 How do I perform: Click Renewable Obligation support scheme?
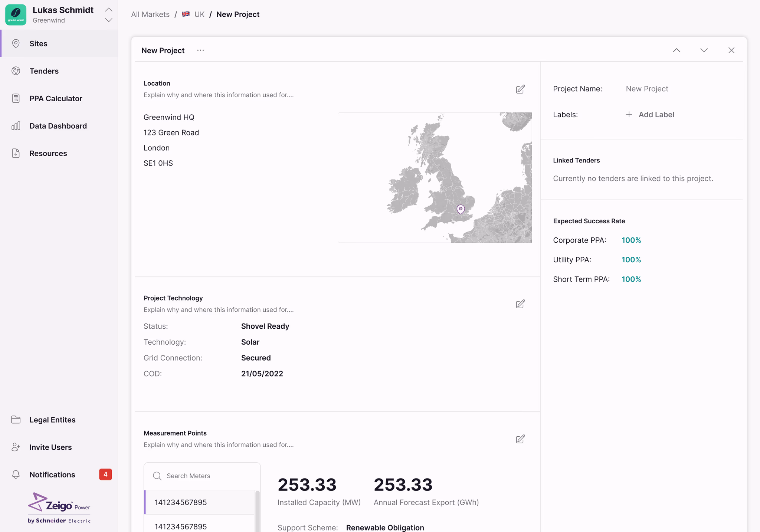pyautogui.click(x=385, y=527)
